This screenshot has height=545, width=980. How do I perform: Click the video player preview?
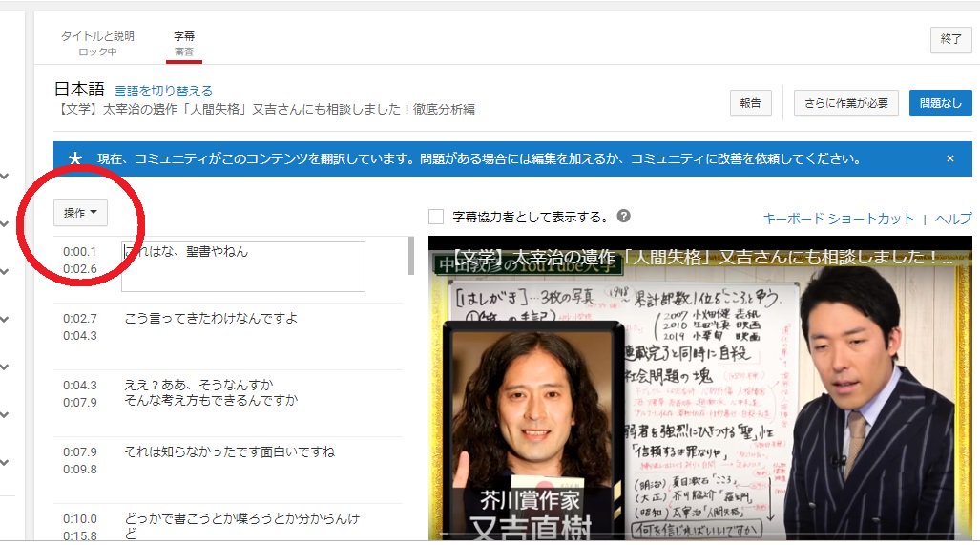(700, 388)
